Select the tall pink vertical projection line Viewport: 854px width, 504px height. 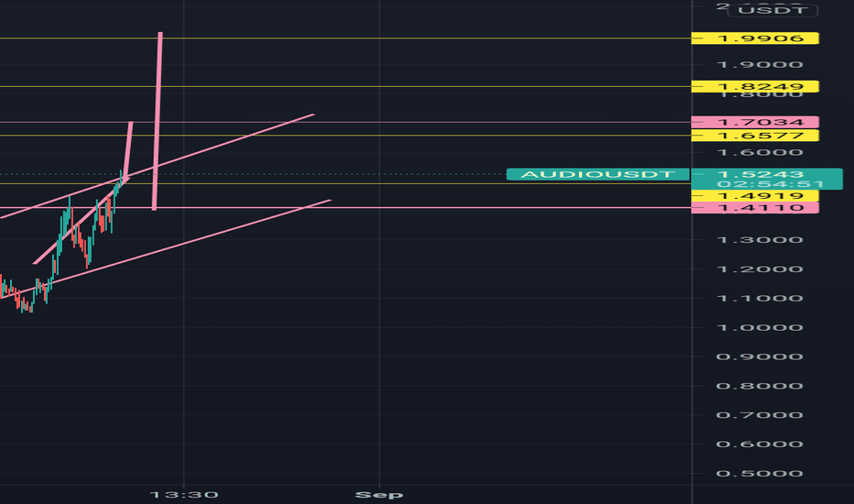[158, 121]
